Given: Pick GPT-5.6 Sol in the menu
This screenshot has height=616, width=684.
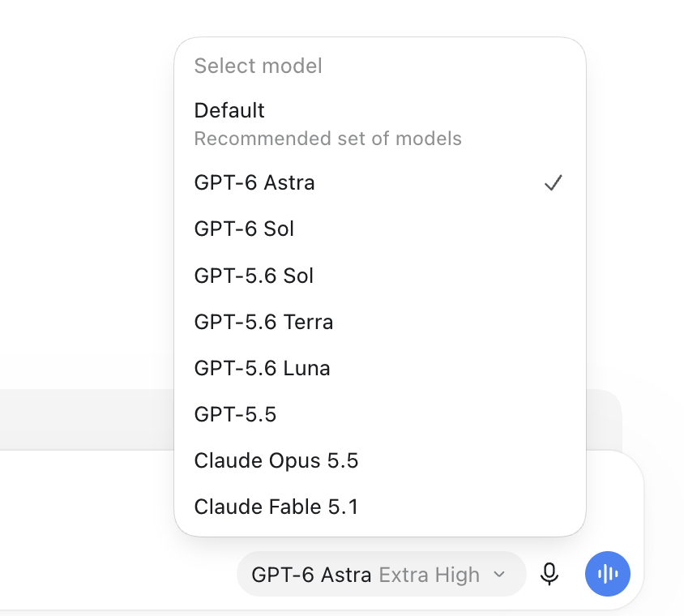Looking at the screenshot, I should (x=379, y=276).
